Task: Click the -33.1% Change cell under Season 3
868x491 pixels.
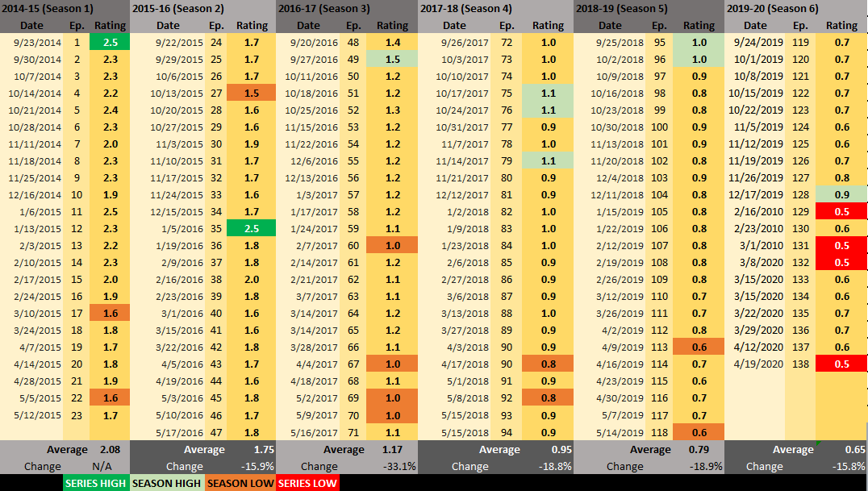Action: coord(398,466)
